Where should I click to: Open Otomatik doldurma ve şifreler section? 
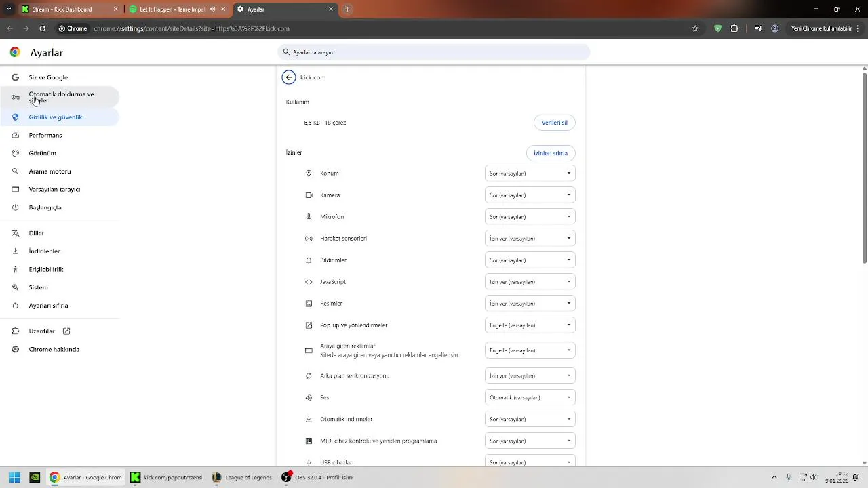click(60, 98)
